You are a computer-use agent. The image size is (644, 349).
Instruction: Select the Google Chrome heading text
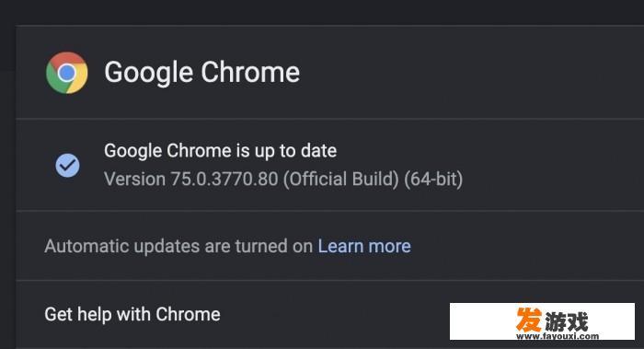202,73
